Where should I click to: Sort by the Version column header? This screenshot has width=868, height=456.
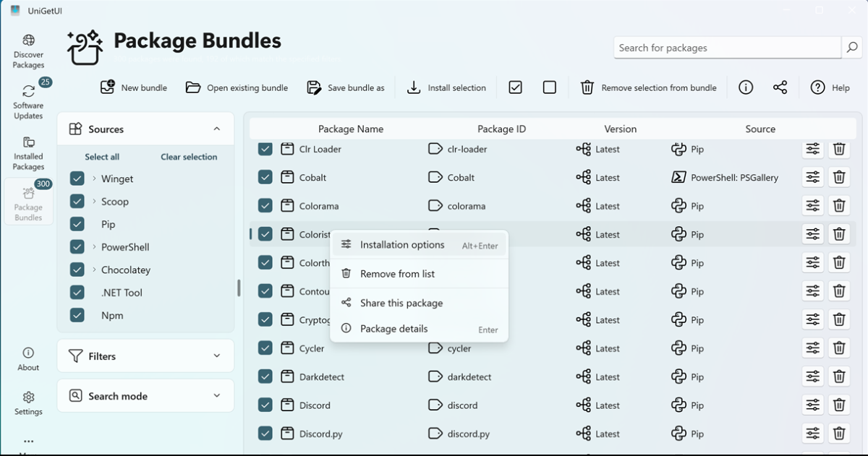click(621, 129)
